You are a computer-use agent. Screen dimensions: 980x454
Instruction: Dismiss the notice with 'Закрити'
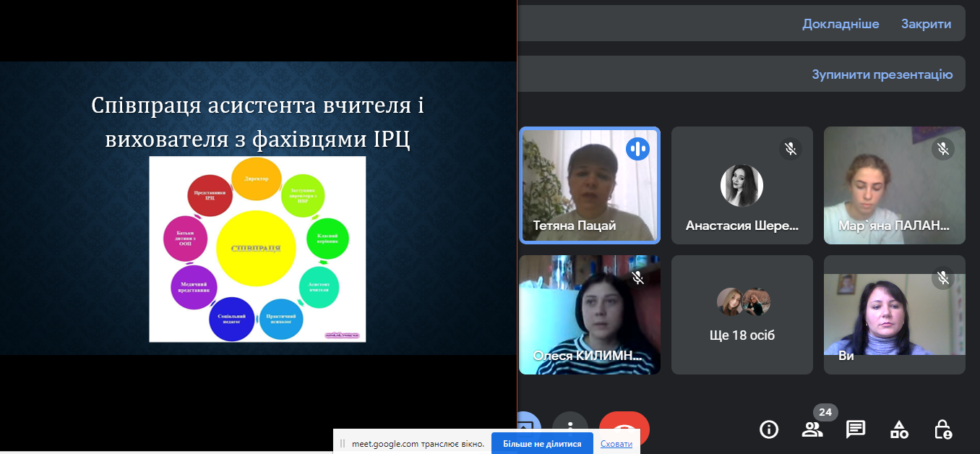click(x=926, y=24)
